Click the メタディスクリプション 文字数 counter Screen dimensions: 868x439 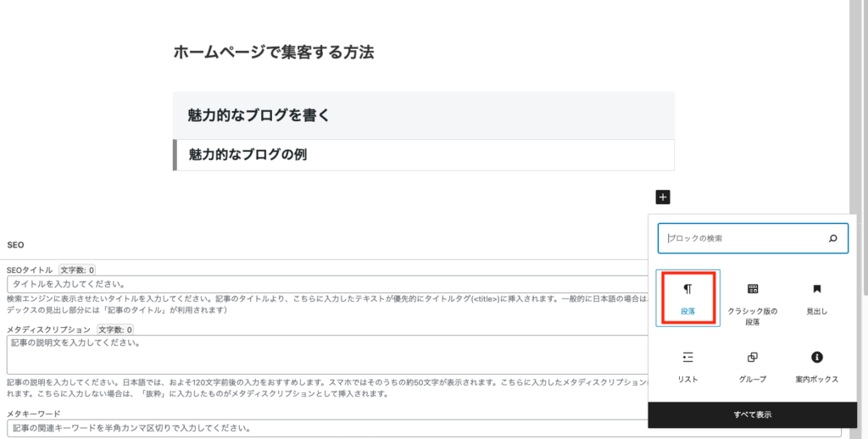pos(115,330)
